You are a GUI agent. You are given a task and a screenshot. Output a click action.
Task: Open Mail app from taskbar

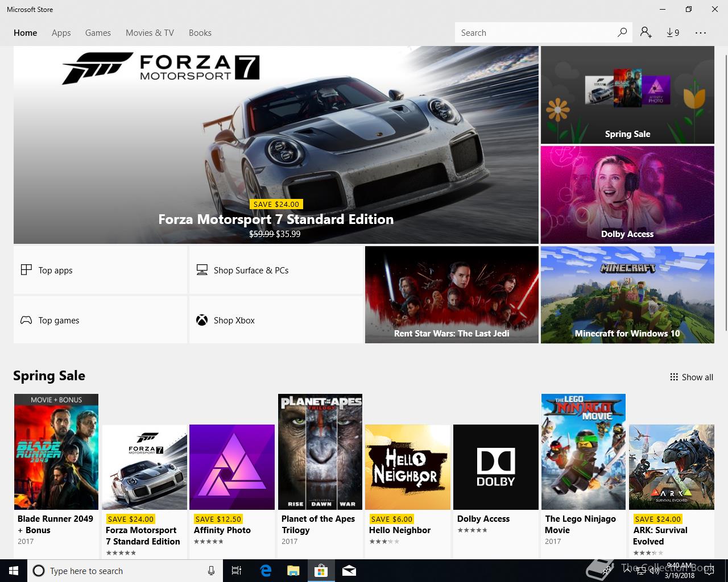(349, 571)
